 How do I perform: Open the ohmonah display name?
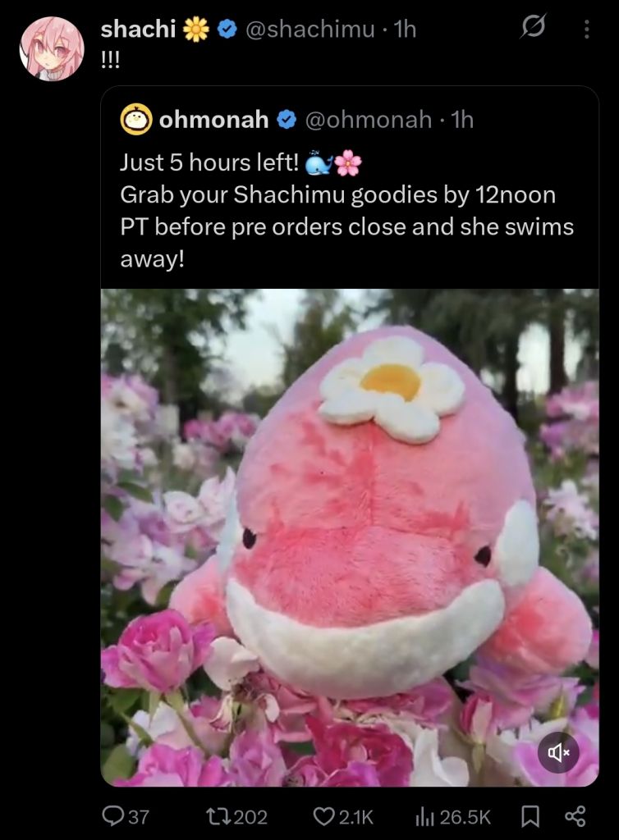coord(213,120)
